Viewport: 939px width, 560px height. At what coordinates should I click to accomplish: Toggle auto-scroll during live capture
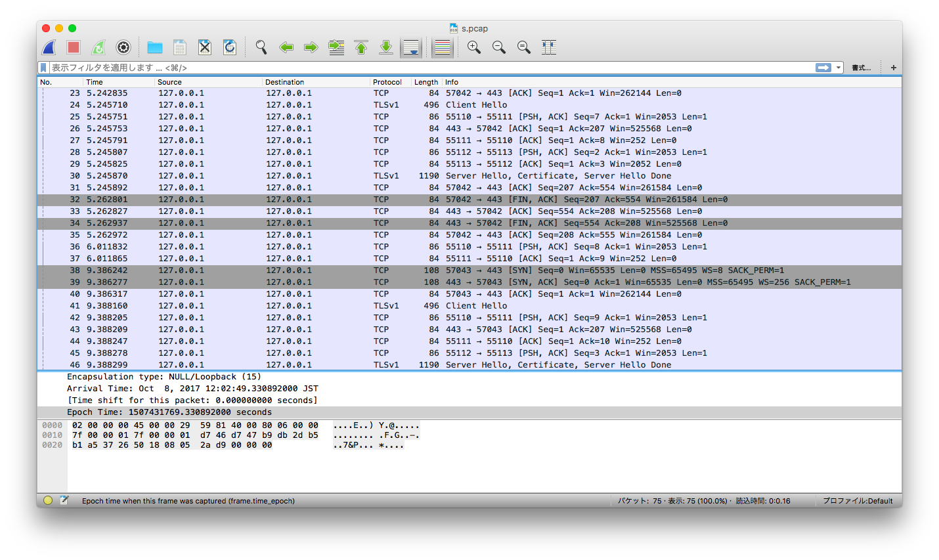pyautogui.click(x=411, y=47)
